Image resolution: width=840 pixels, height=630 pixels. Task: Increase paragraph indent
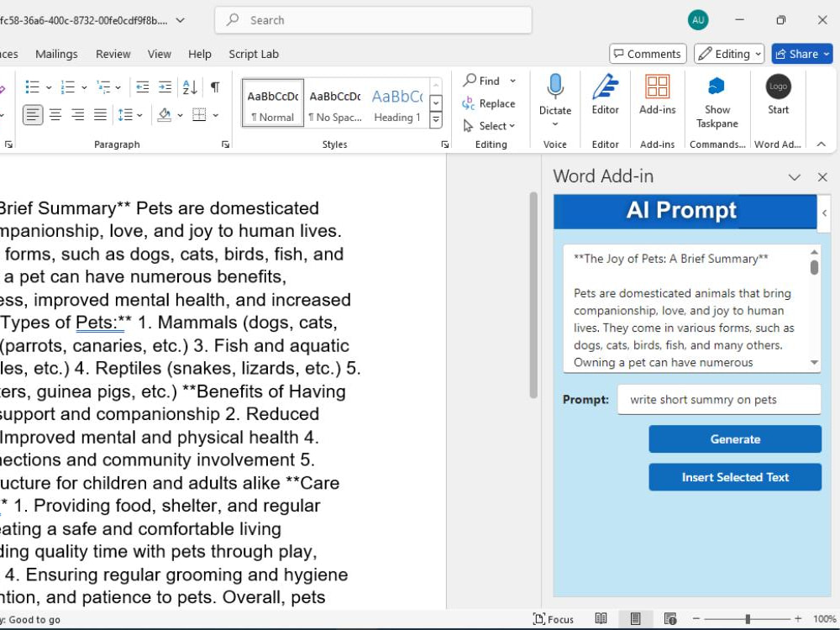point(165,87)
